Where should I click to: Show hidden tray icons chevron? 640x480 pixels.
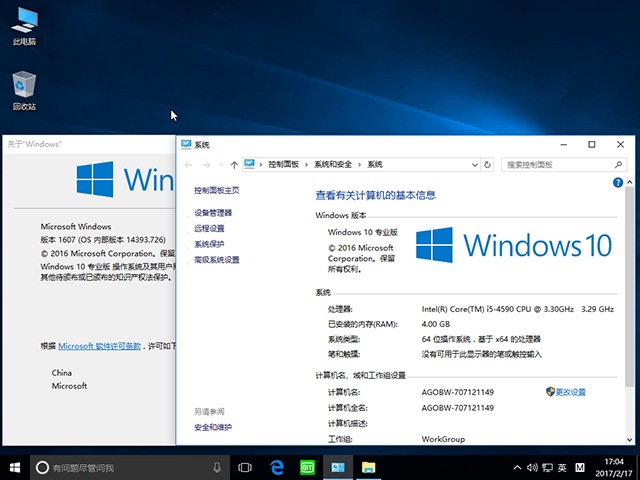pyautogui.click(x=517, y=467)
